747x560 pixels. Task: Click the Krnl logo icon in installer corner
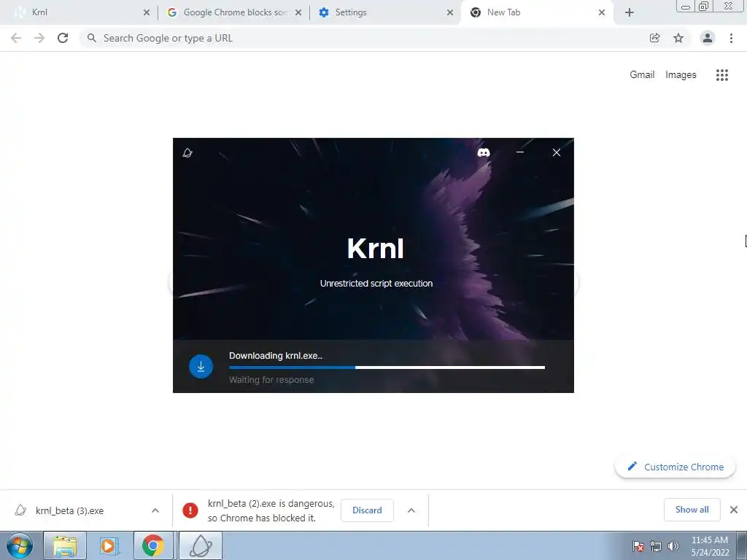coord(187,152)
